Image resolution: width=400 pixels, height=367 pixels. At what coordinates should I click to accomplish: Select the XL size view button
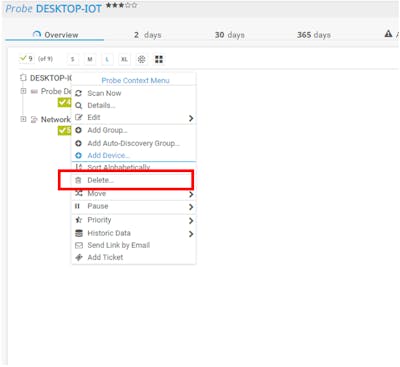[x=124, y=59]
